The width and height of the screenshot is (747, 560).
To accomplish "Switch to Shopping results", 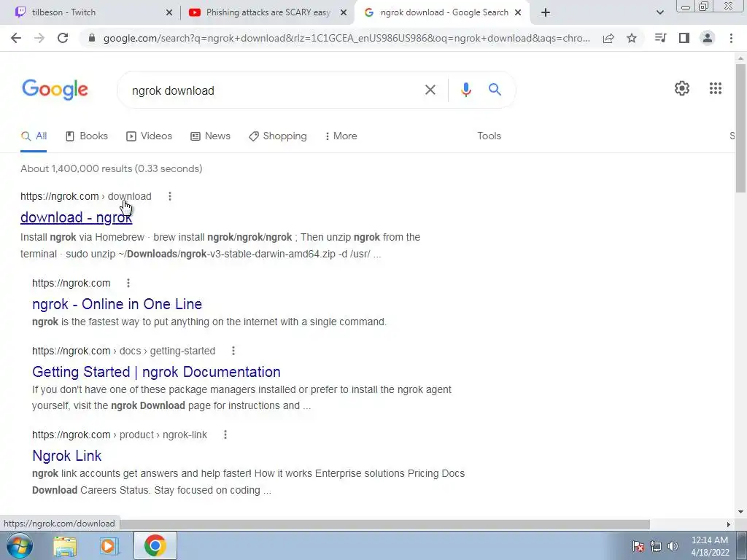I will coord(278,136).
